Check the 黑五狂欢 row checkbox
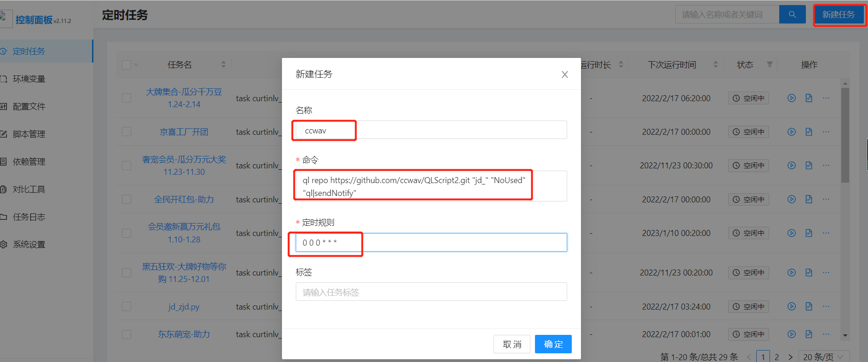 tap(126, 272)
